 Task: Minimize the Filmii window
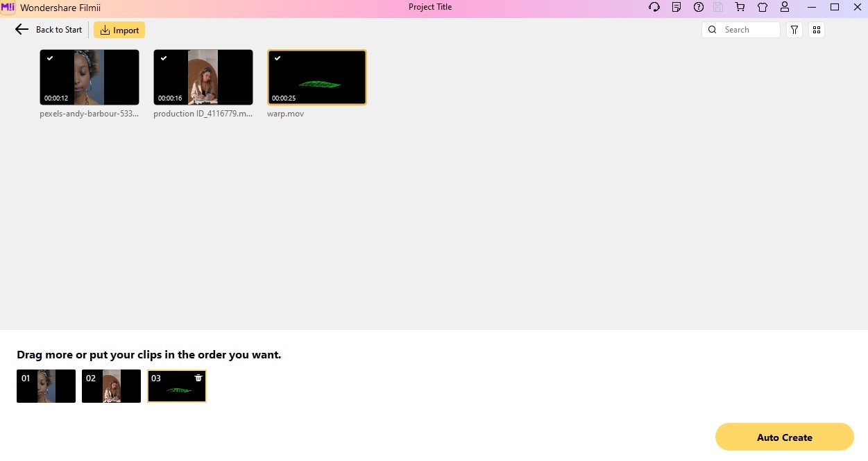[x=812, y=8]
